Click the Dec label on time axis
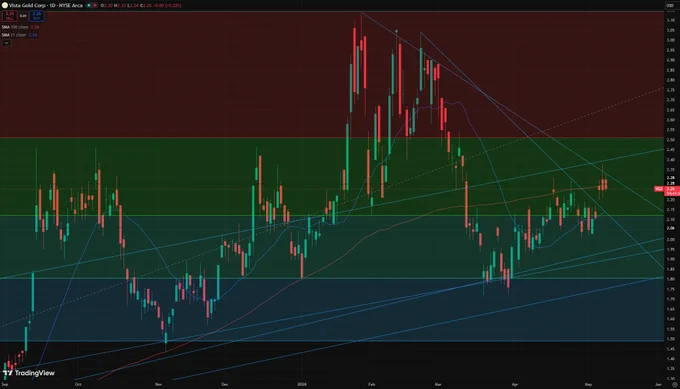Image resolution: width=680 pixels, height=389 pixels. click(x=225, y=384)
